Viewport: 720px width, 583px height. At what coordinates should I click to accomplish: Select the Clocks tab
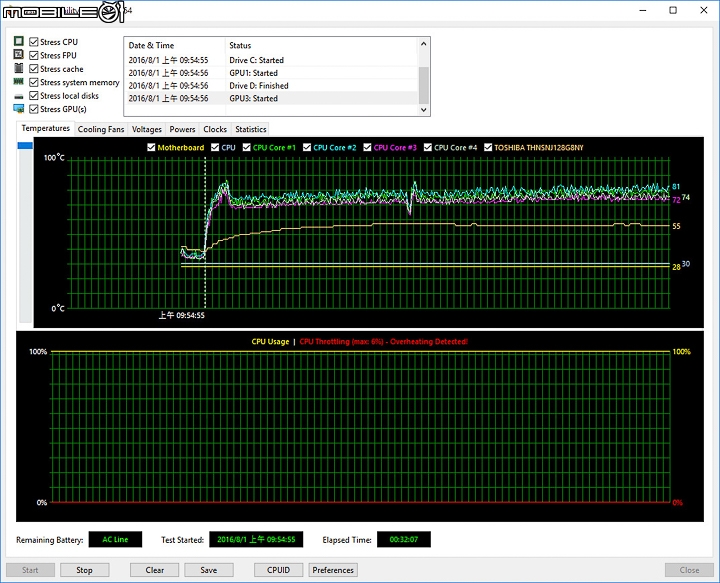click(x=215, y=129)
